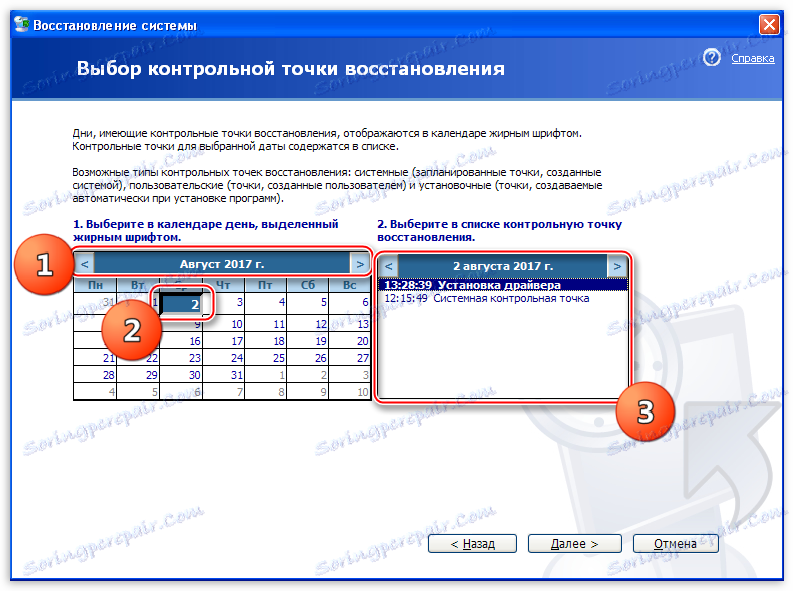The height and width of the screenshot is (591, 794).
Task: Click the Отмена button
Action: point(675,543)
